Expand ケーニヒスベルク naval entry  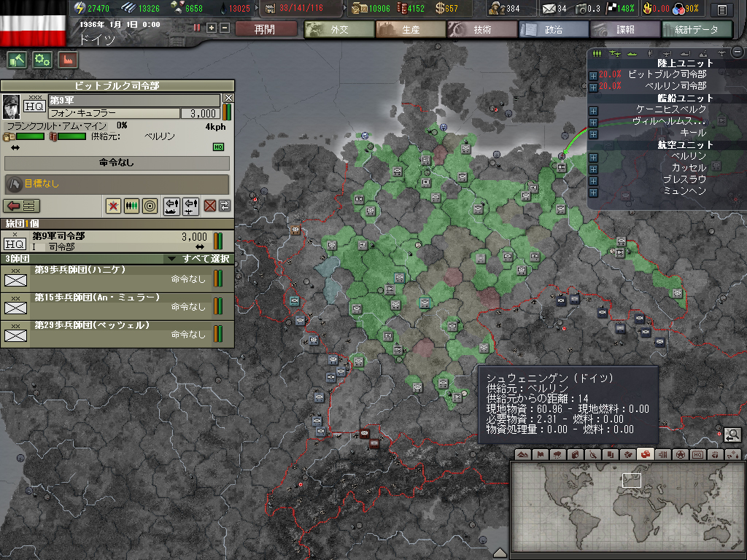pos(593,111)
